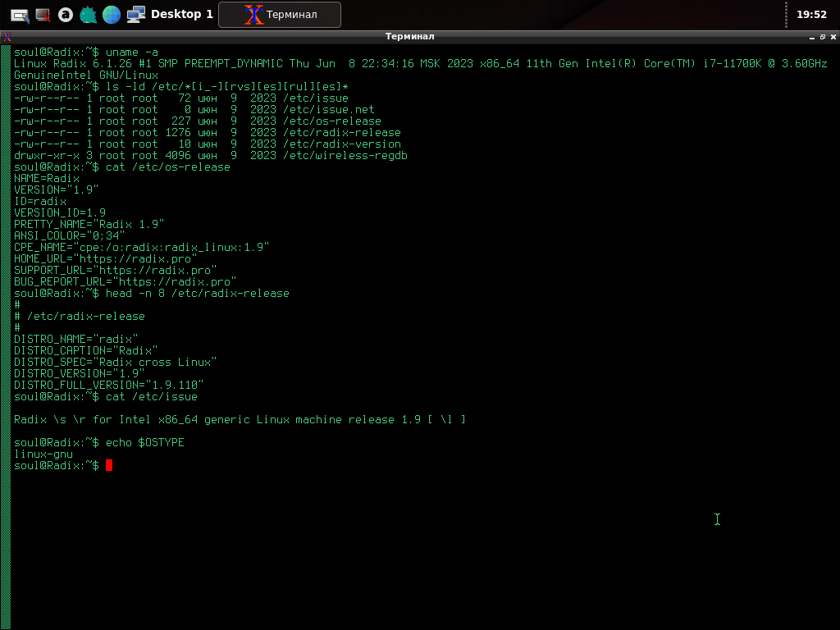
Task: Click the 'head -n 8 /etc/radix-release' command
Action: 197,294
